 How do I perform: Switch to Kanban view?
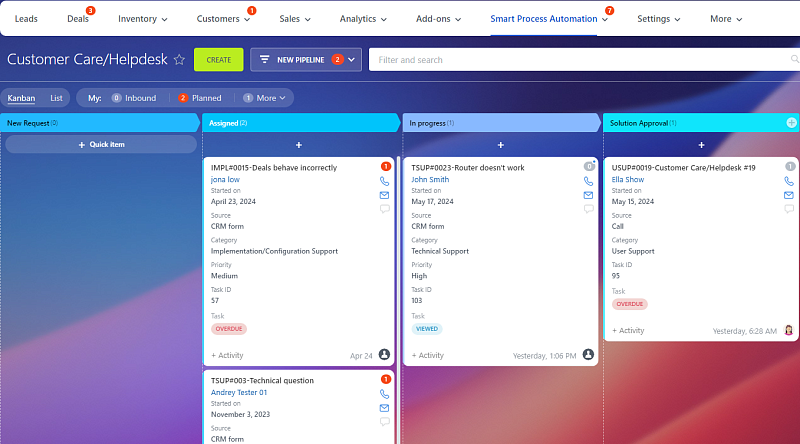(21, 98)
